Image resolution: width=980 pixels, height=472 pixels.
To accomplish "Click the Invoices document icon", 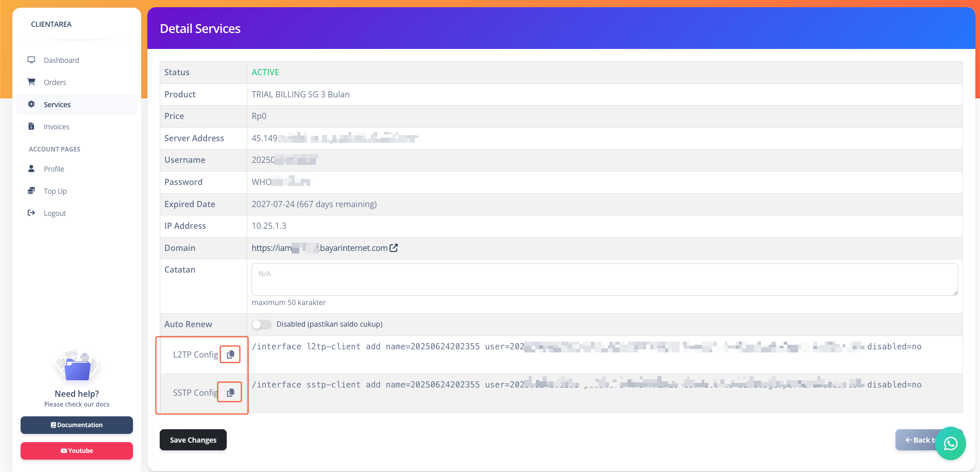I will click(x=31, y=126).
